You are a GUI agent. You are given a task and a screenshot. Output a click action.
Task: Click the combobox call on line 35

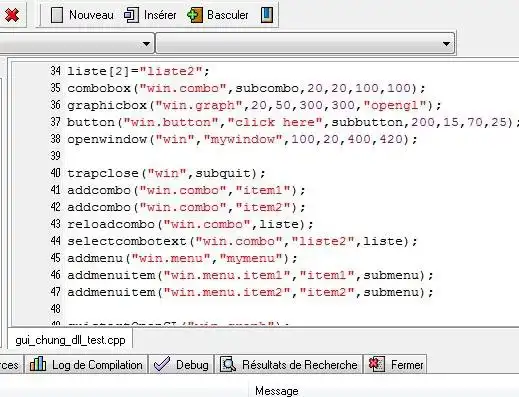[x=246, y=88]
